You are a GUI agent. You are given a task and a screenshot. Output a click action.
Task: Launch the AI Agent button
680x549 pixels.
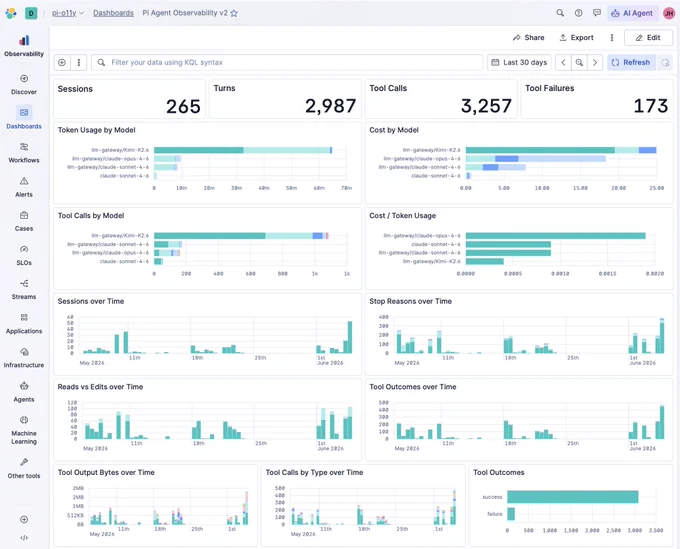pos(632,13)
